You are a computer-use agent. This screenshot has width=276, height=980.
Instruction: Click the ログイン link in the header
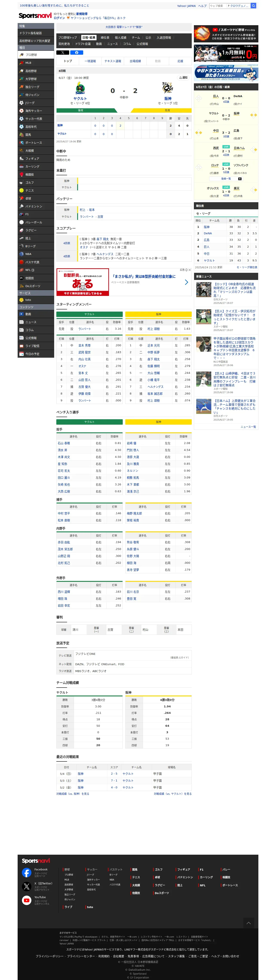pyautogui.click(x=59, y=18)
